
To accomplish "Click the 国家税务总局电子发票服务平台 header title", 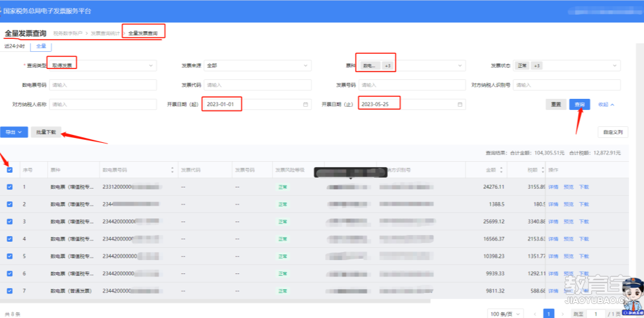I will coord(47,11).
